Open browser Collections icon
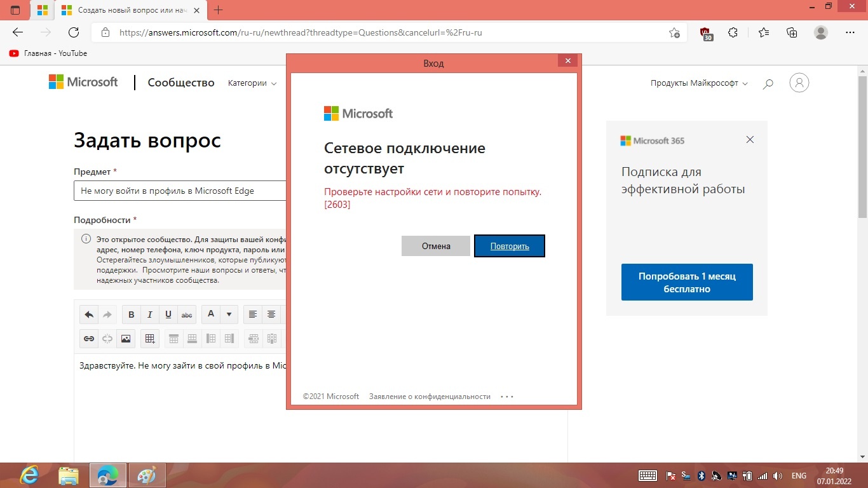The image size is (868, 488). point(792,32)
